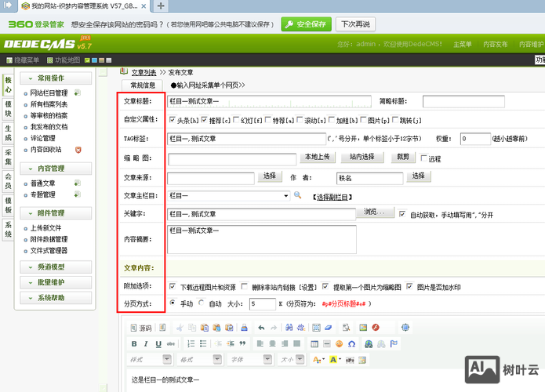Insert a hyperlink via the globe link icon
Viewport: 545px width, 392px height.
pos(369,343)
